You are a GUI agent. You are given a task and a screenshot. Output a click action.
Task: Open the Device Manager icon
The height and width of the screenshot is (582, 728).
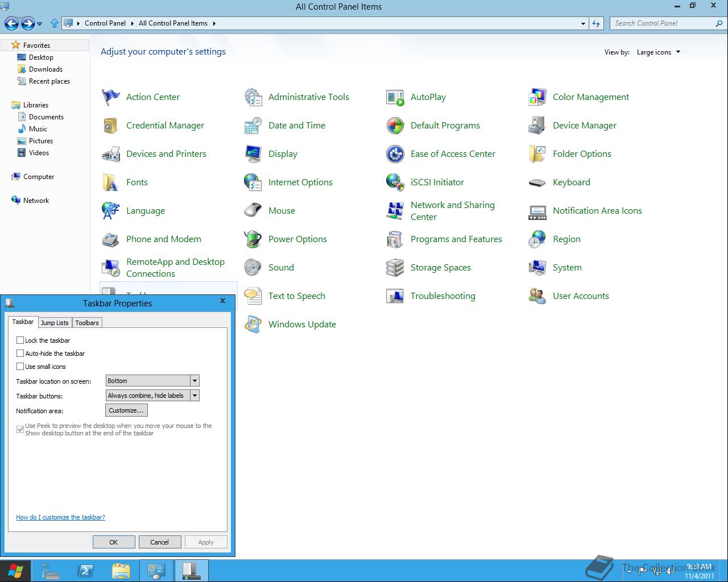[x=537, y=126]
